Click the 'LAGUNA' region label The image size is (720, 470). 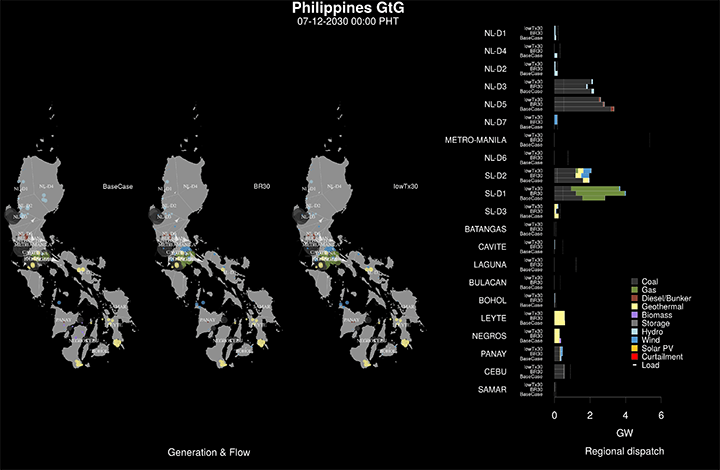pyautogui.click(x=490, y=265)
